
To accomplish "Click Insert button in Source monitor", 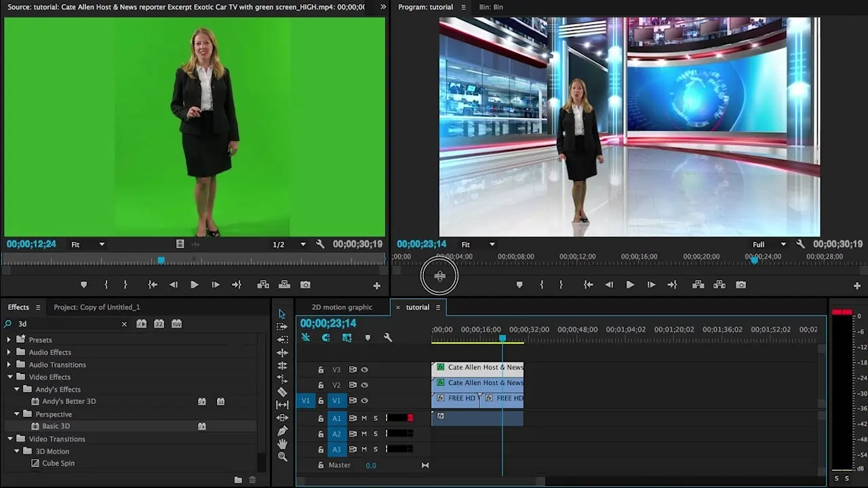I will [263, 285].
